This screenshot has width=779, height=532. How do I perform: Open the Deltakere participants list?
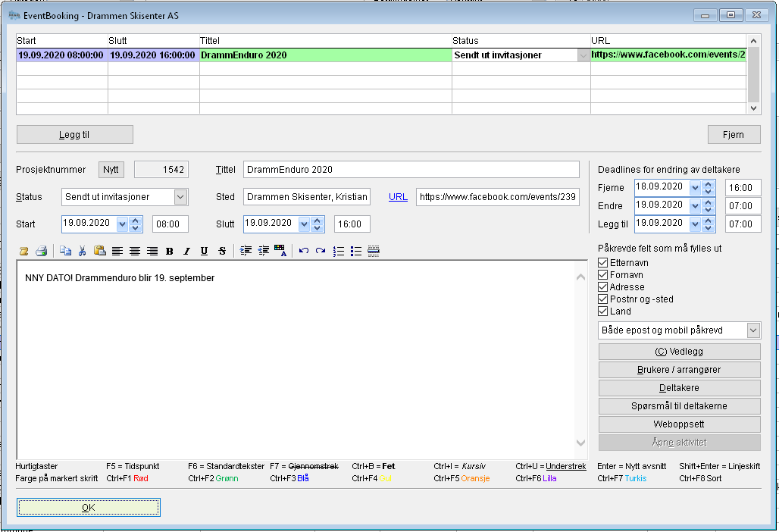[x=679, y=388]
